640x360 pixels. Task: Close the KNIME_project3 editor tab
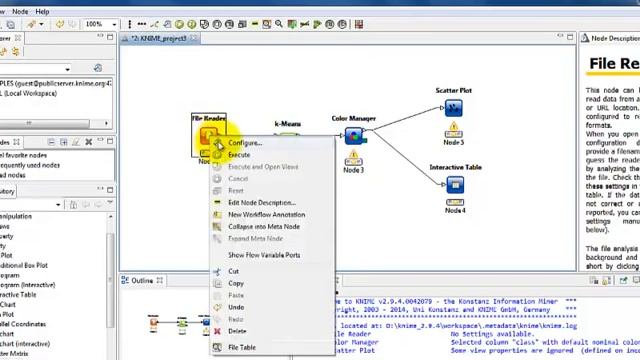click(194, 38)
